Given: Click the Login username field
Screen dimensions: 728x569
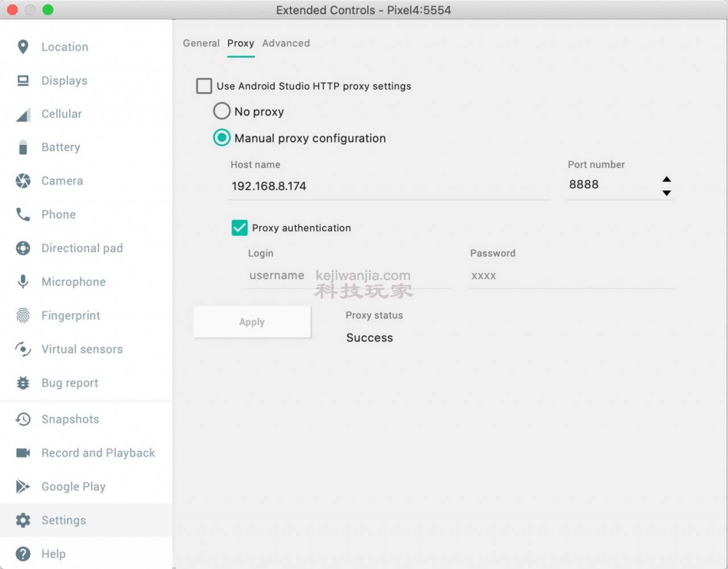Looking at the screenshot, I should point(349,276).
